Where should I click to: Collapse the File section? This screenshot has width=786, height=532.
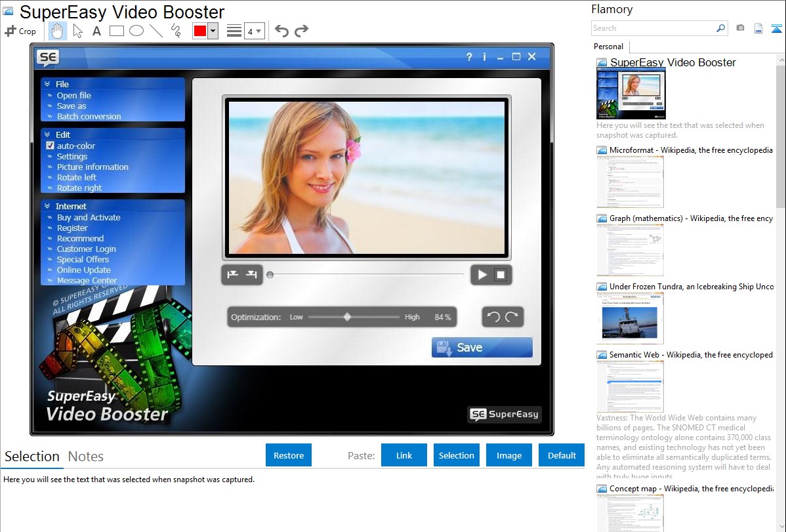pyautogui.click(x=47, y=84)
